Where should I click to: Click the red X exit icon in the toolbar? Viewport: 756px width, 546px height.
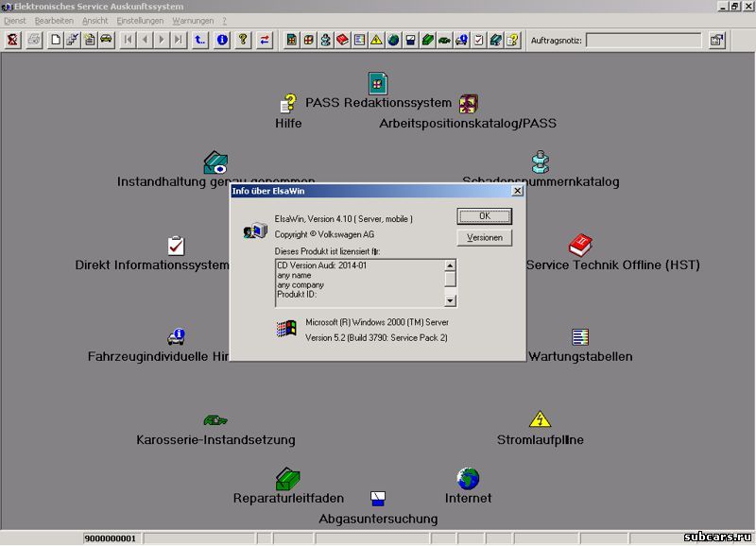pyautogui.click(x=12, y=40)
